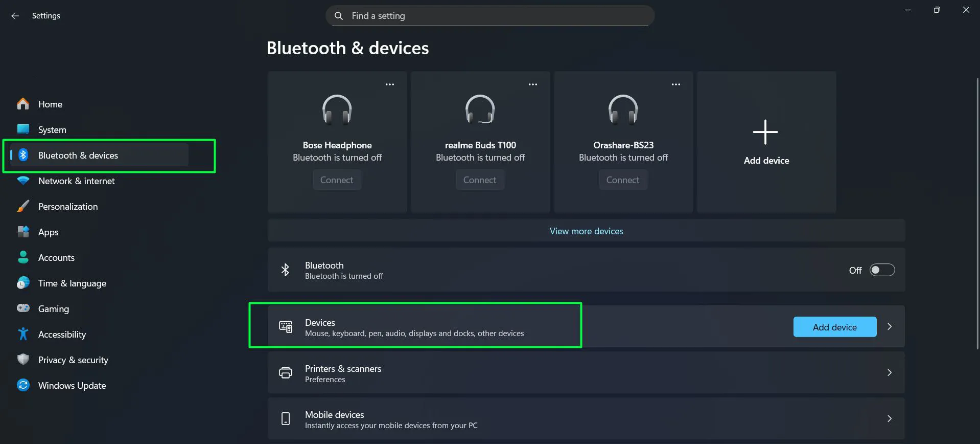This screenshot has width=980, height=444.
Task: Connect the Bose Headphone
Action: (x=337, y=180)
